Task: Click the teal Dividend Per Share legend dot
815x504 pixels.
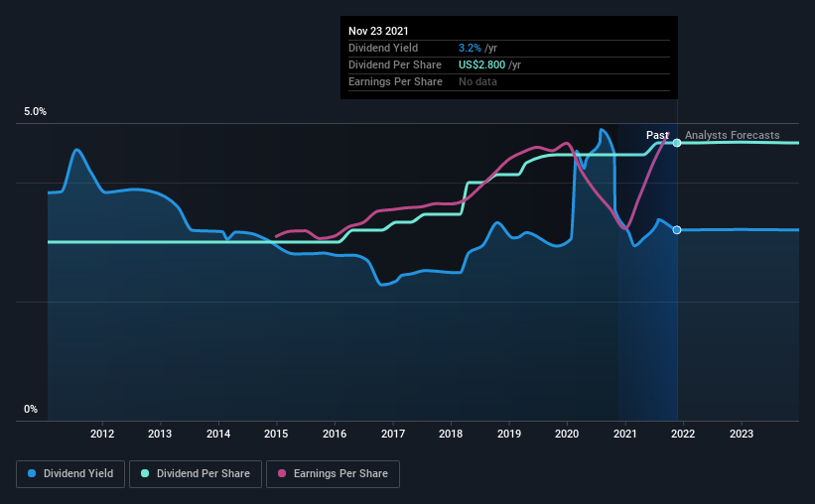Action: tap(145, 473)
